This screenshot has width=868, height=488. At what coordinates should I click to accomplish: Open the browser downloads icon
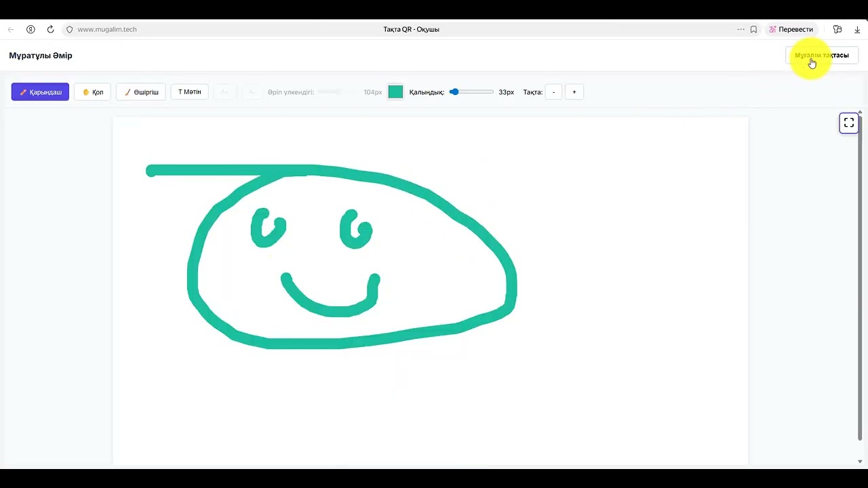[857, 30]
